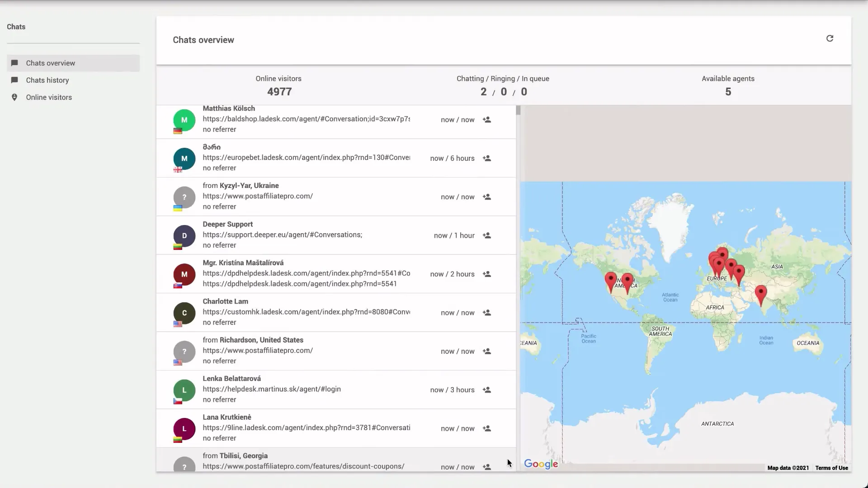Select green M avatar of Matthias Kölsch
868x488 pixels.
[x=184, y=120]
